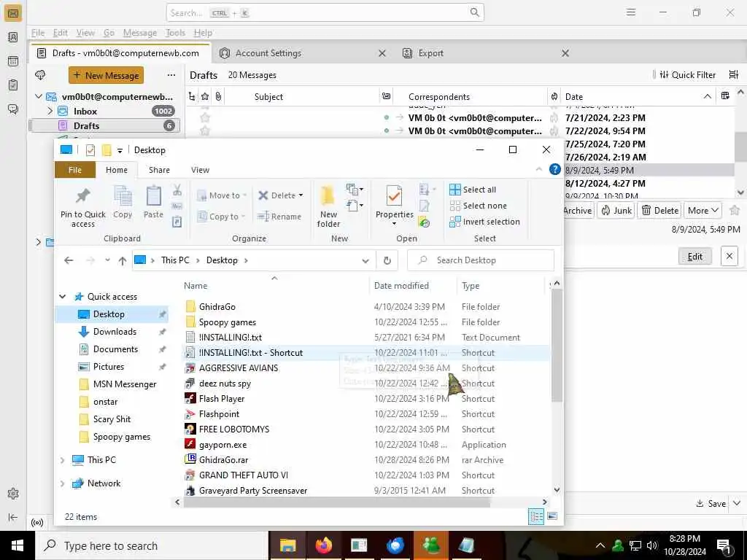Switch to Export tab
The image size is (747, 560).
[x=486, y=53]
